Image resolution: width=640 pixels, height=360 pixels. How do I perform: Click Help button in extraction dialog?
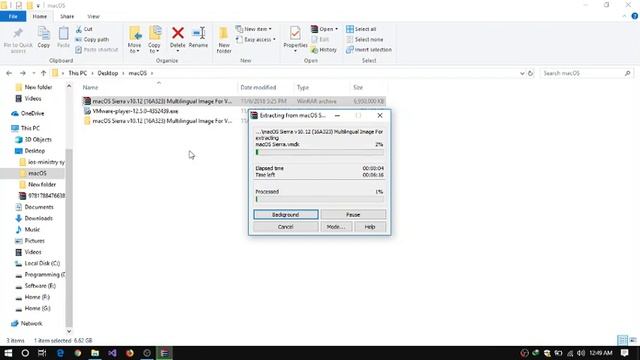coord(370,227)
